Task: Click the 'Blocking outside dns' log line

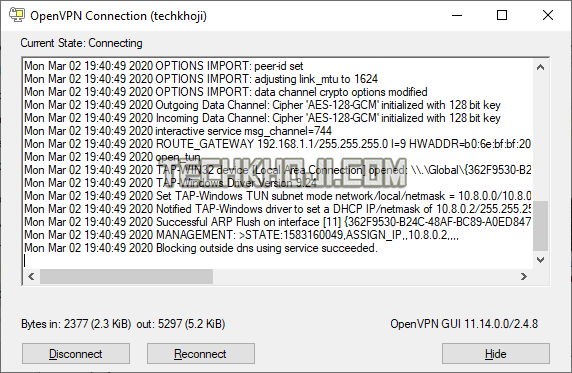Action: (201, 248)
